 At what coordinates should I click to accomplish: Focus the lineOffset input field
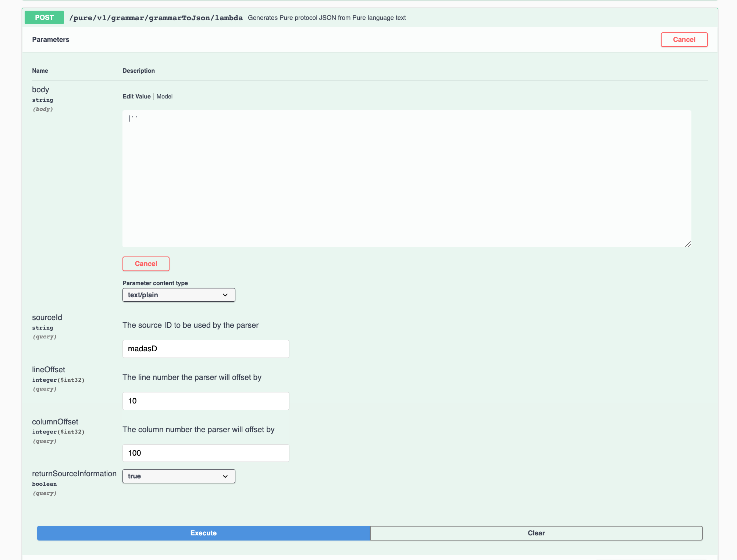pos(206,401)
